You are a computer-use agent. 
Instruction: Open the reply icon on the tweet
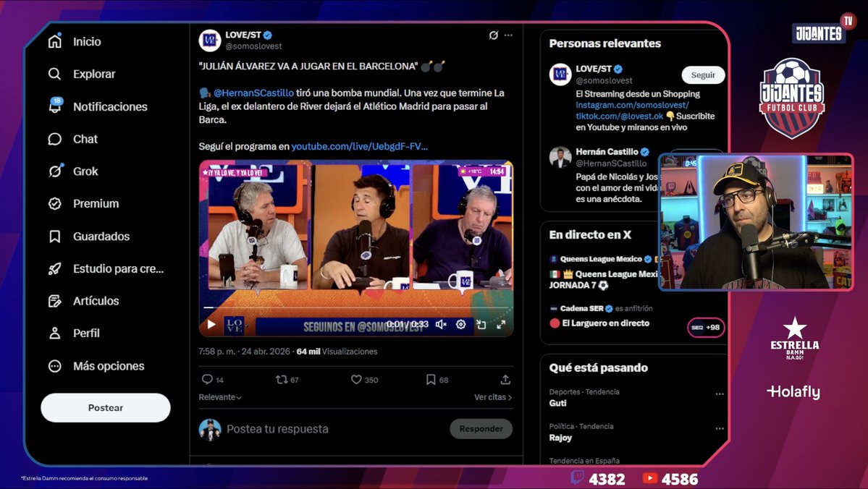tap(207, 379)
